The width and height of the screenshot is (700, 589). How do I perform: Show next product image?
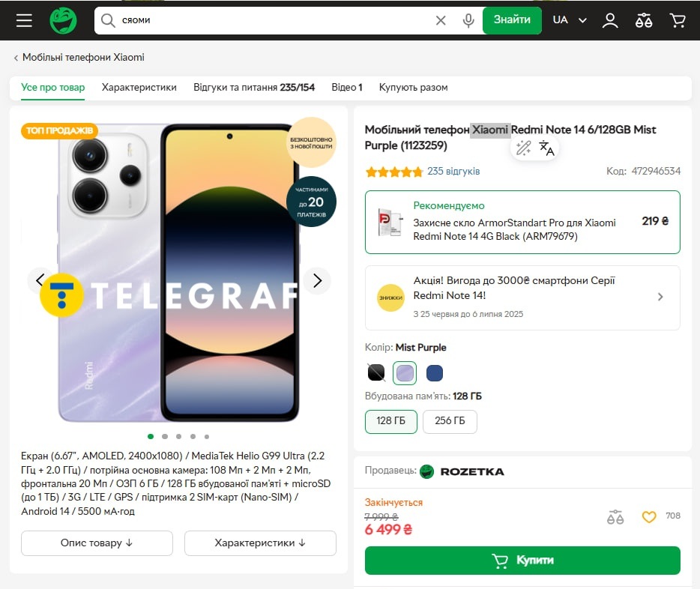pyautogui.click(x=317, y=280)
